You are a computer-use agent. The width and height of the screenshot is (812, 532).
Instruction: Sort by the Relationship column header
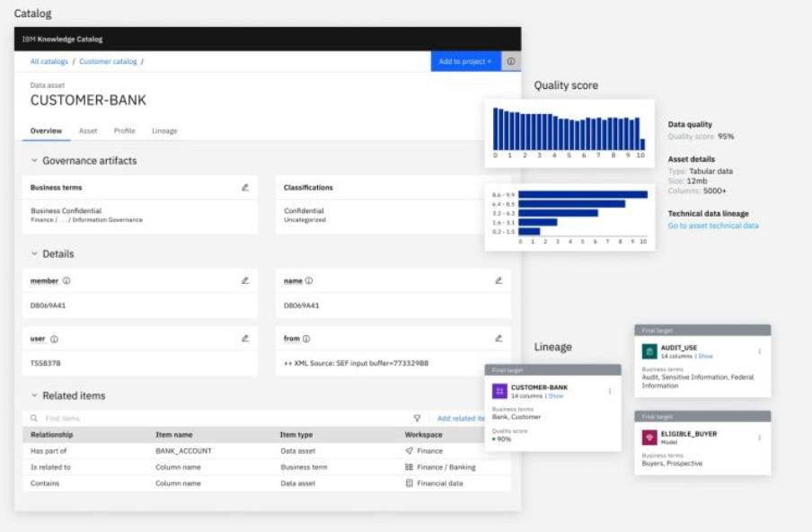(x=52, y=435)
